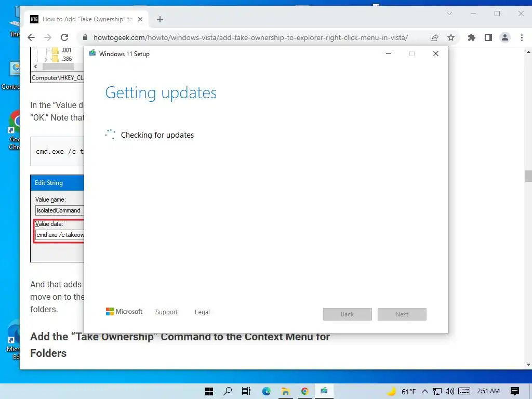Image resolution: width=532 pixels, height=399 pixels.
Task: Open Chrome tab search chevron
Action: 449,14
